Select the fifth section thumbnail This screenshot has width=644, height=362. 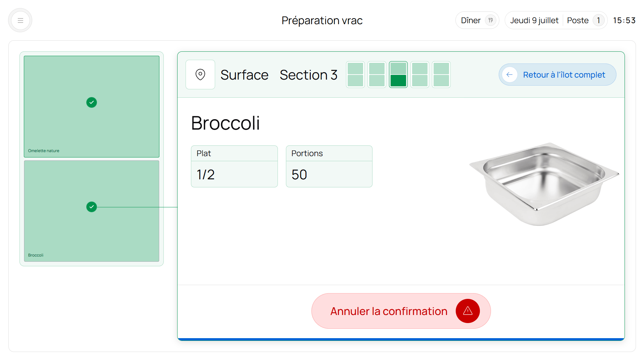coord(441,75)
